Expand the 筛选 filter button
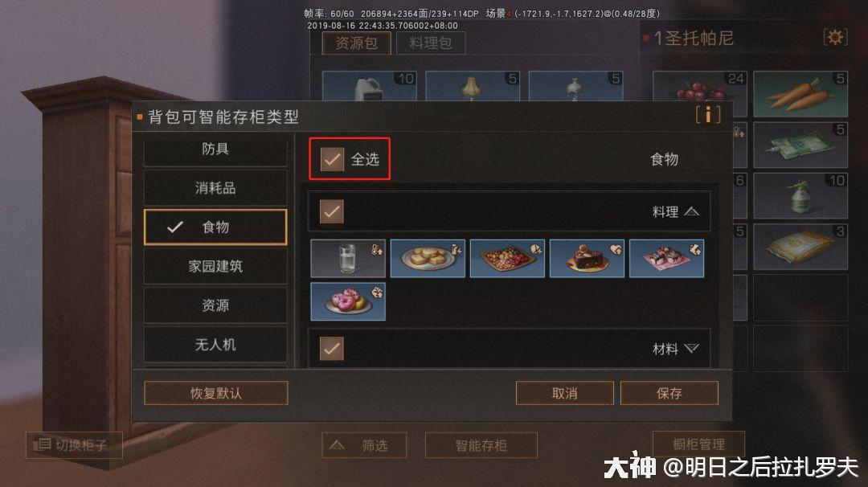Viewport: 868px width, 487px height. [x=364, y=445]
